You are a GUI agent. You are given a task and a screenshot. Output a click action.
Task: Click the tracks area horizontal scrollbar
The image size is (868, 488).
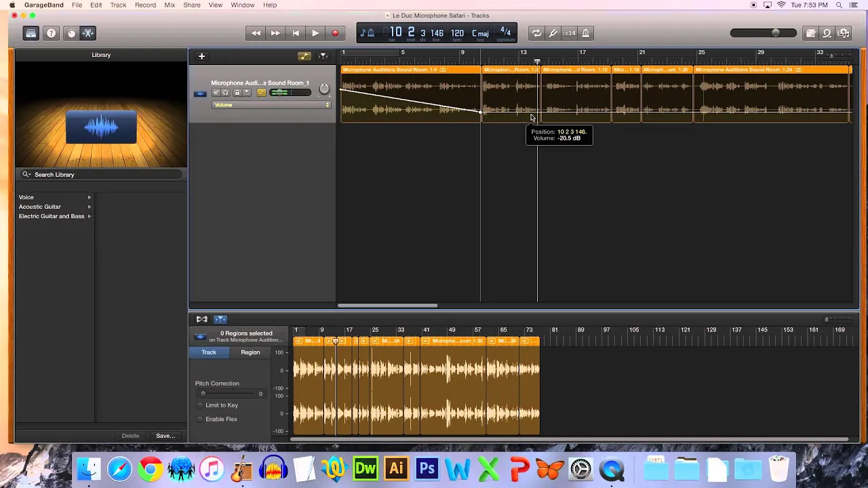click(x=387, y=306)
